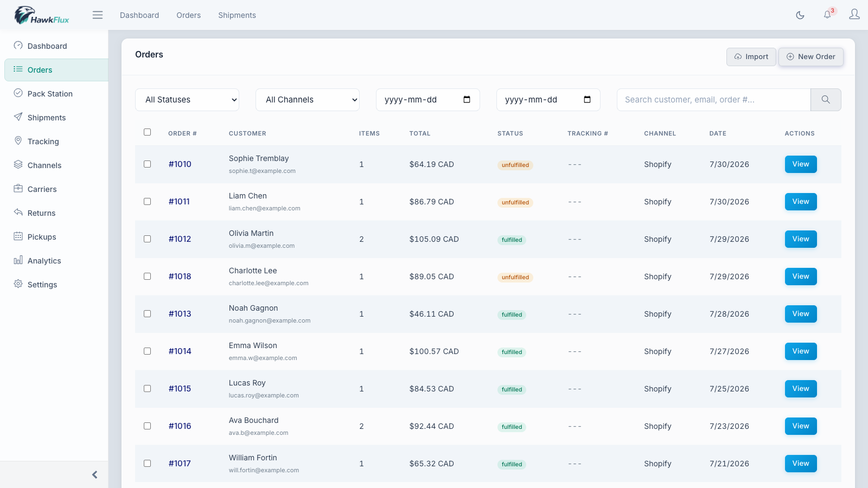The width and height of the screenshot is (868, 488).
Task: Open the user profile icon
Action: point(854,15)
